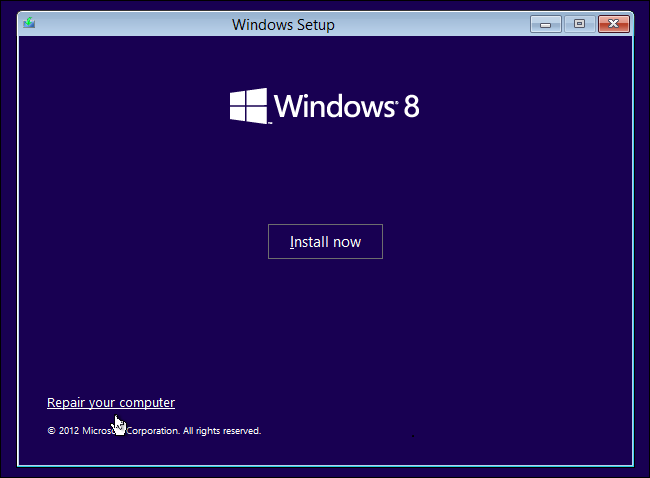Click the Windows Setup title text
This screenshot has height=478, width=650.
[x=283, y=25]
